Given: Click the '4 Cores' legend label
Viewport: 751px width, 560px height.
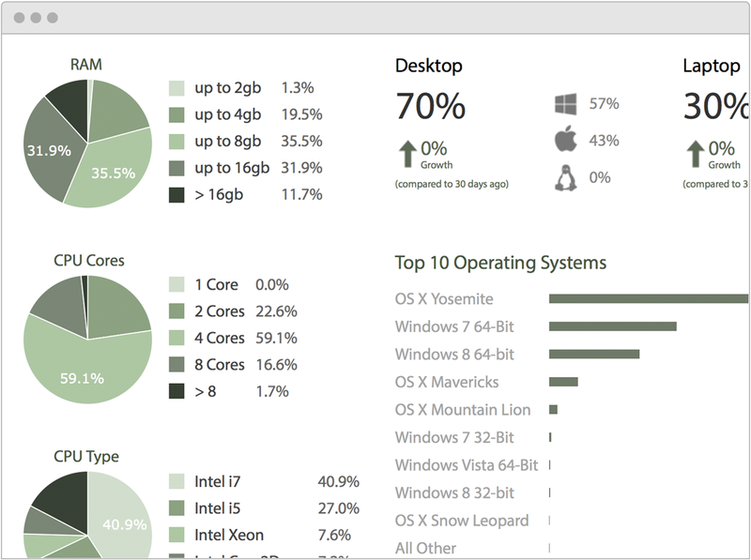Looking at the screenshot, I should pos(220,339).
